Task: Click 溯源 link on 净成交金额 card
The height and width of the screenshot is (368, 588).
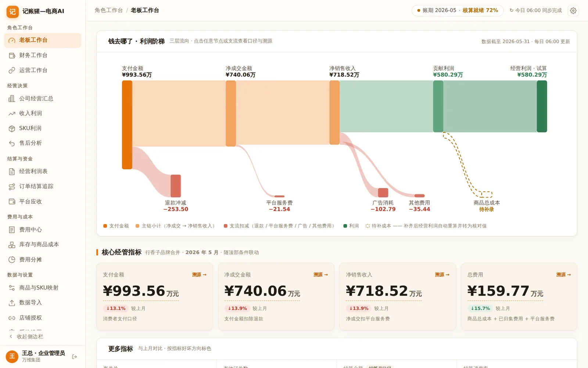Action: 320,275
